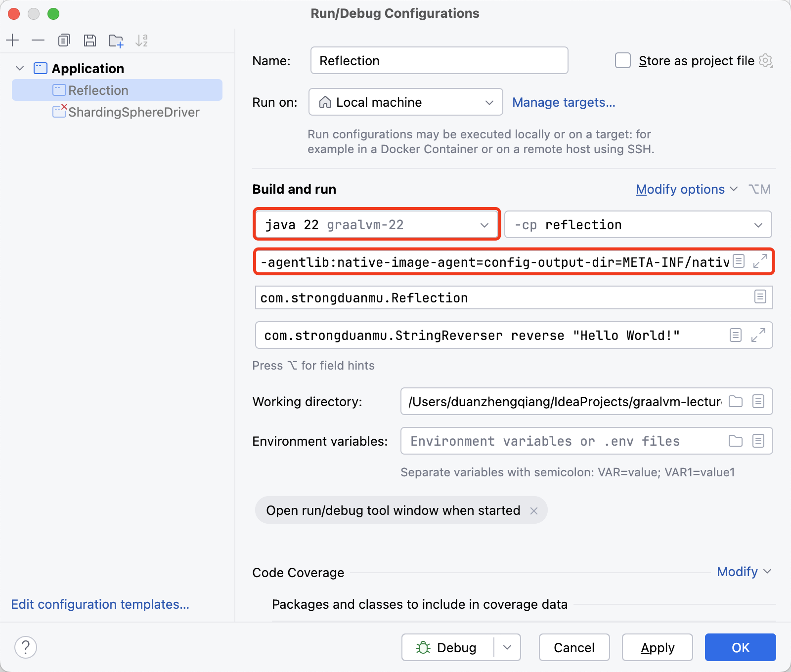This screenshot has height=672, width=791.
Task: Click the Name text field
Action: click(x=439, y=61)
